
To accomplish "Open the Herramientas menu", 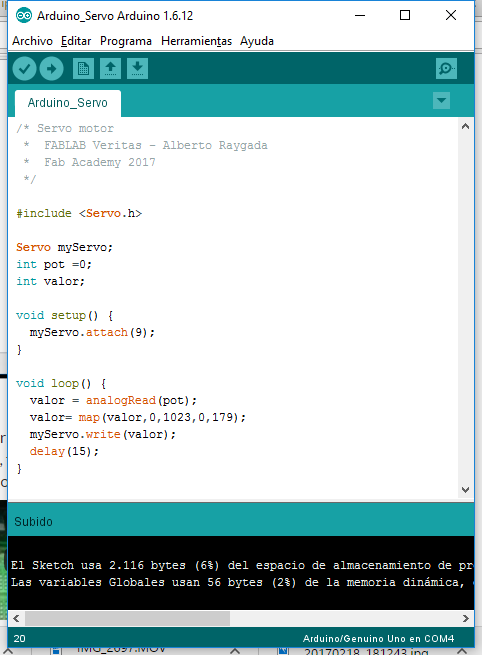I will point(196,41).
